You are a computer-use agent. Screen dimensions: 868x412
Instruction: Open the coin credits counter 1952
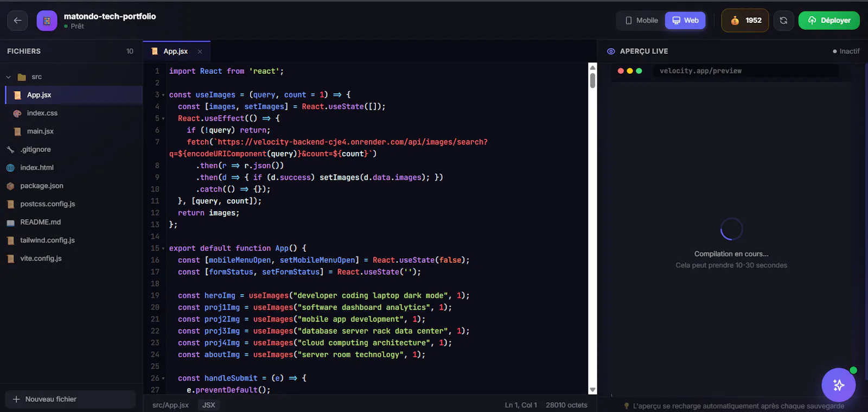tap(745, 21)
